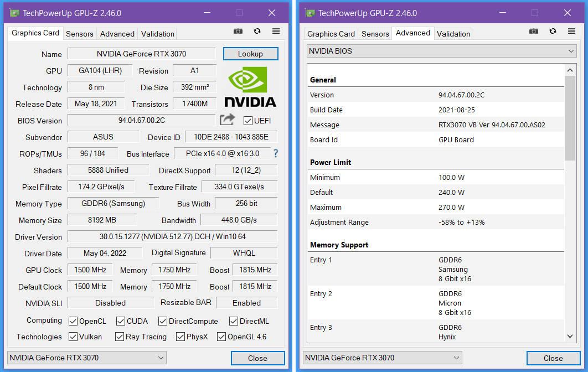Click the screenshot camera icon in left window

click(238, 31)
